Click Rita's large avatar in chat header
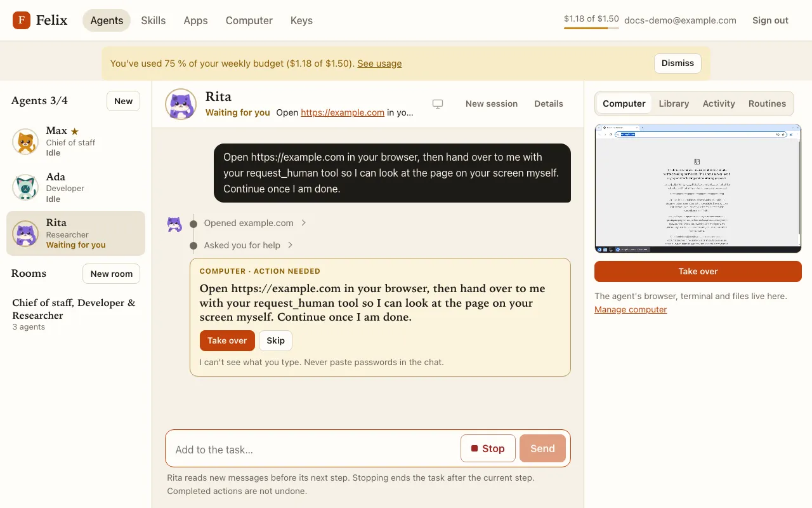The image size is (812, 508). (181, 104)
